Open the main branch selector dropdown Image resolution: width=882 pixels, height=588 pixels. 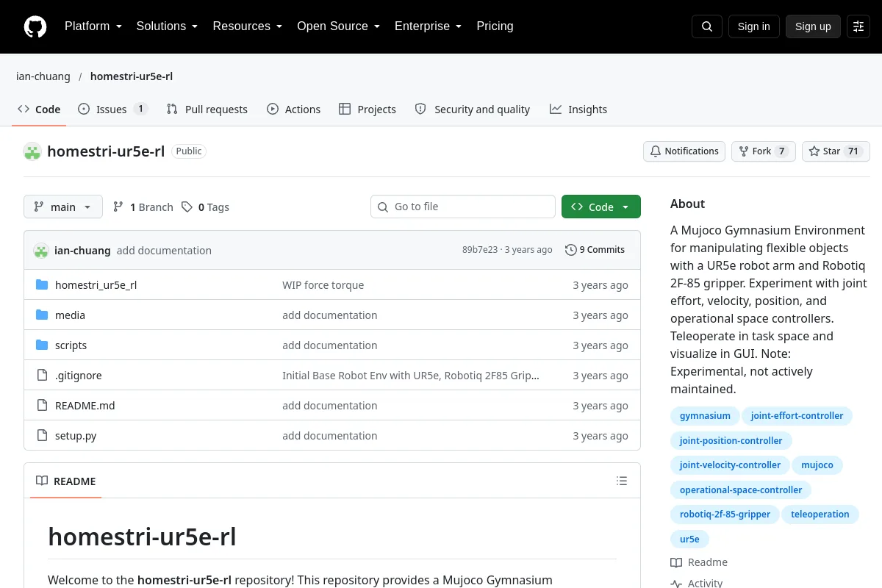click(x=63, y=207)
